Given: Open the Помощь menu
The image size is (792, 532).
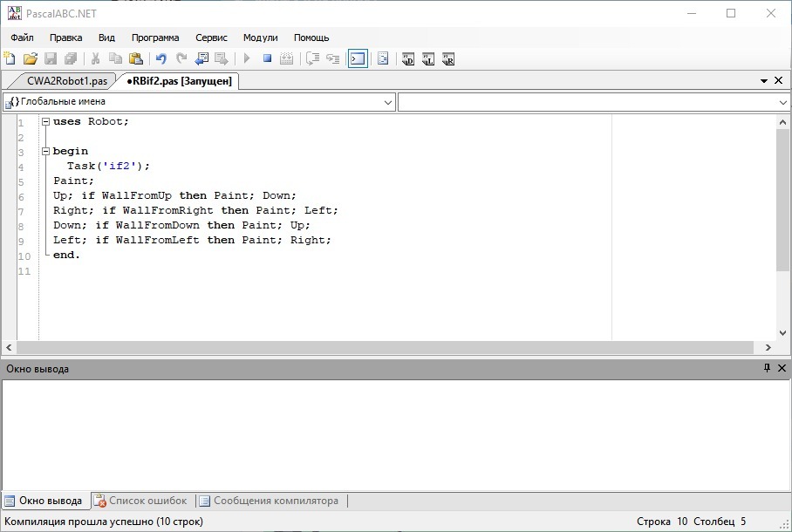Looking at the screenshot, I should coord(311,38).
